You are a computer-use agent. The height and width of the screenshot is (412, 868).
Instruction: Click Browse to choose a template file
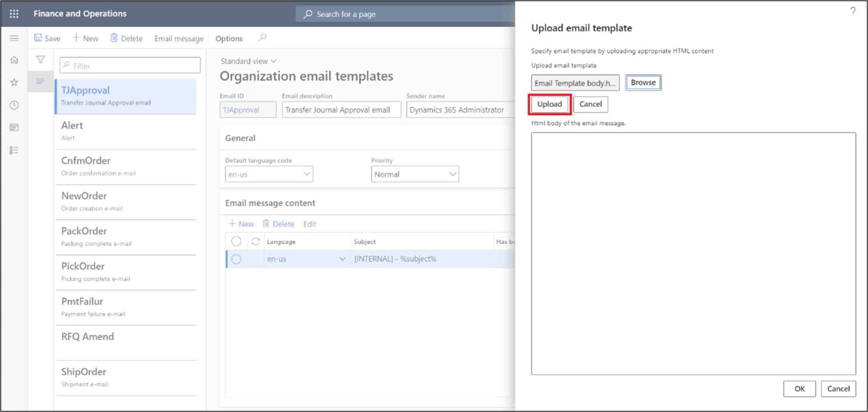point(643,82)
